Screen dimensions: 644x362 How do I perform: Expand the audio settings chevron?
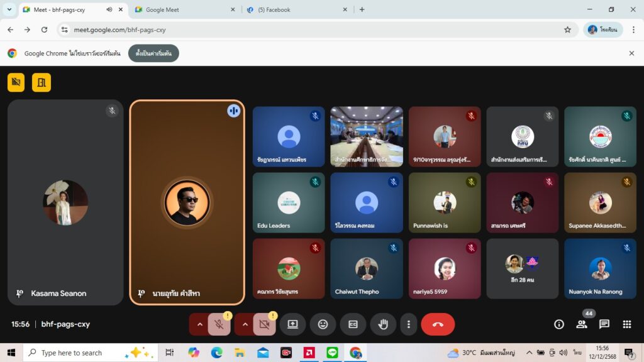[200, 324]
